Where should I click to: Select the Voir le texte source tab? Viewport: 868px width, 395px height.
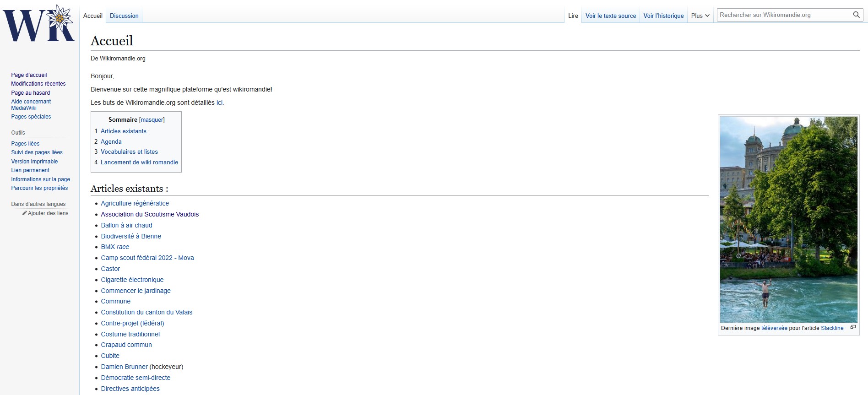pyautogui.click(x=610, y=16)
